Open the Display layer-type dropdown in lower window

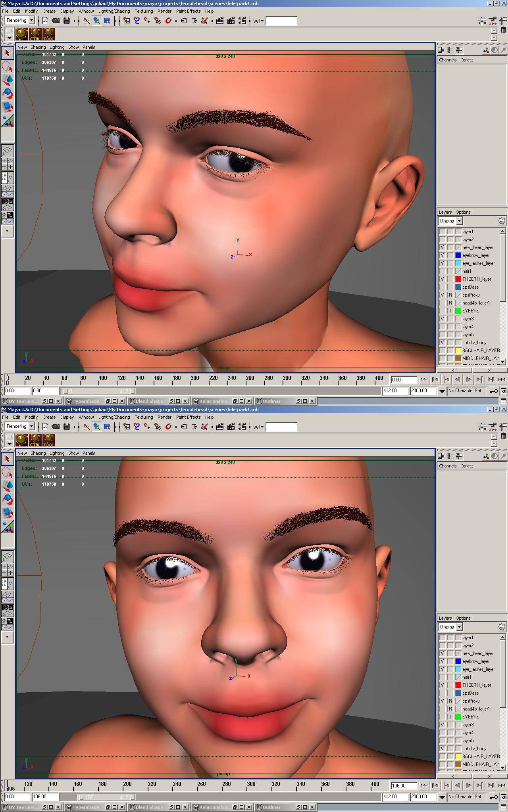tap(460, 627)
